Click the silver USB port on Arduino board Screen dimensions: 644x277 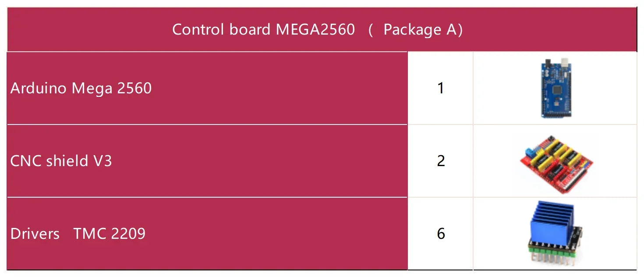point(565,62)
